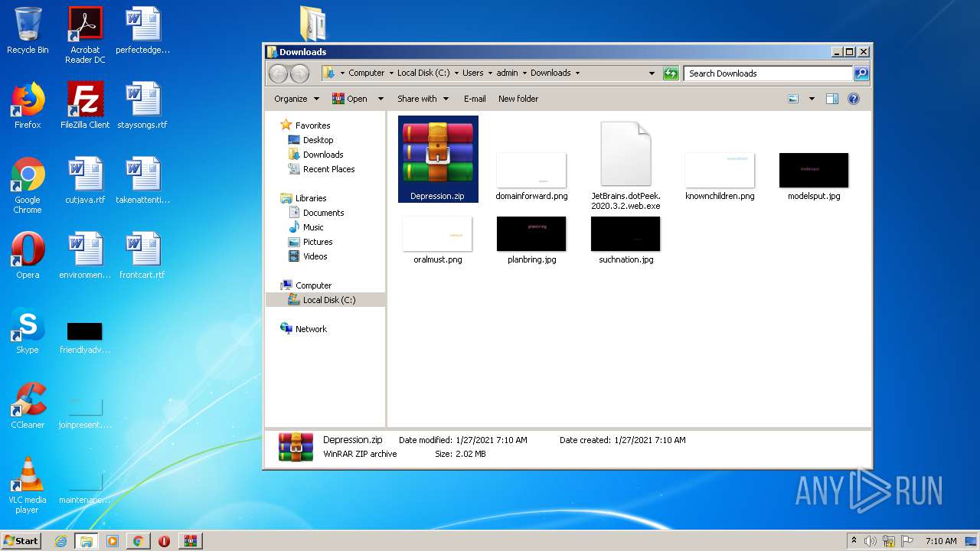This screenshot has width=980, height=551.
Task: Click WinRAR taskbar icon
Action: pyautogui.click(x=190, y=541)
